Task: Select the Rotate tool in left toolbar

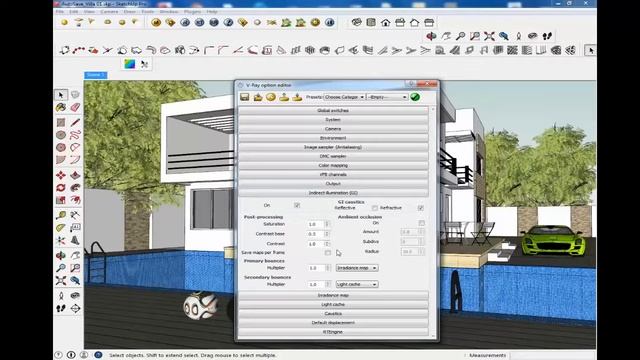Action: (x=61, y=187)
